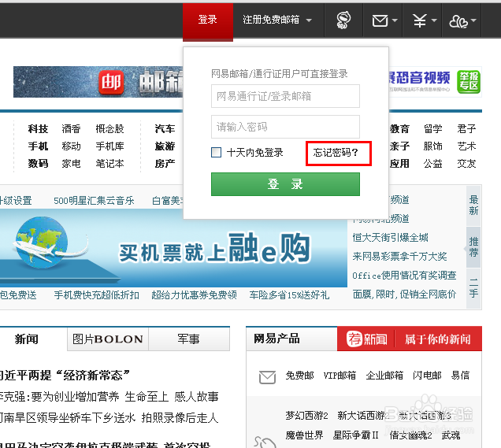This screenshot has width=501, height=448.
Task: Open the 手机 channel link
Action: tap(38, 146)
